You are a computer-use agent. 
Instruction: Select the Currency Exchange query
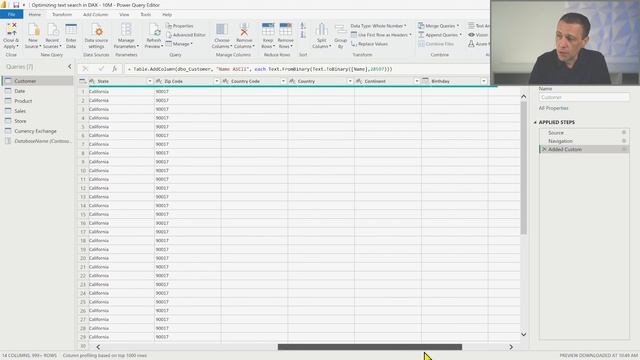(x=37, y=131)
